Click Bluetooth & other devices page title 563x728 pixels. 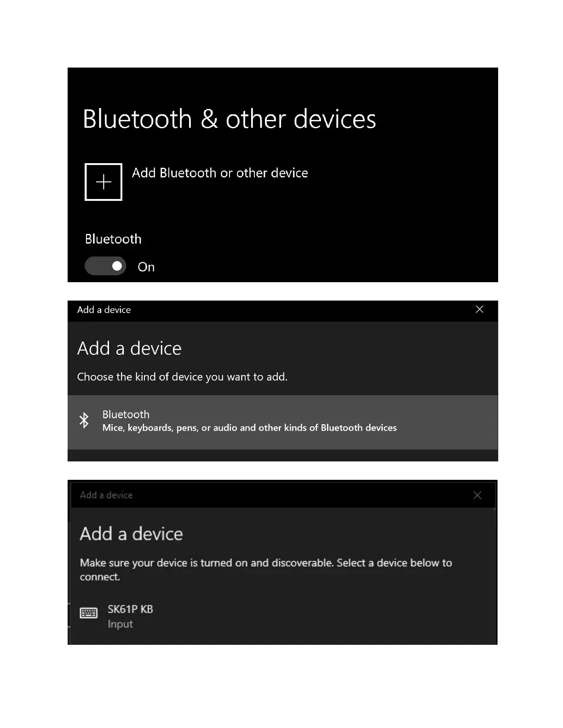[x=229, y=119]
